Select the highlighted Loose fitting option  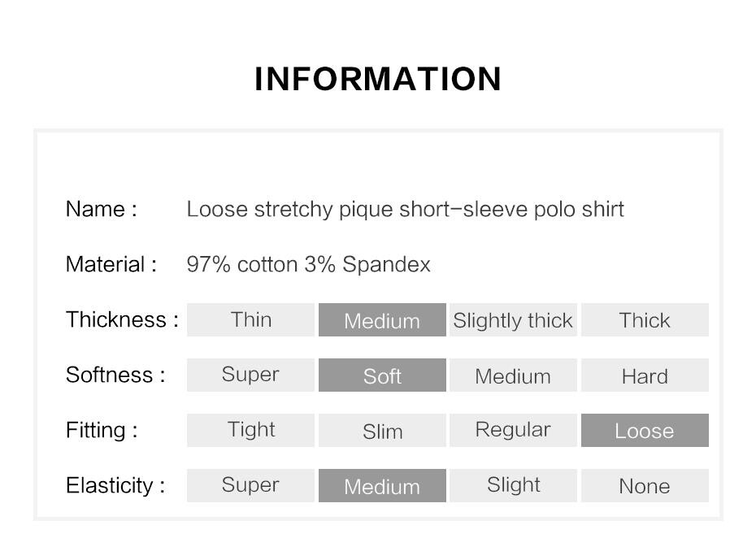645,430
